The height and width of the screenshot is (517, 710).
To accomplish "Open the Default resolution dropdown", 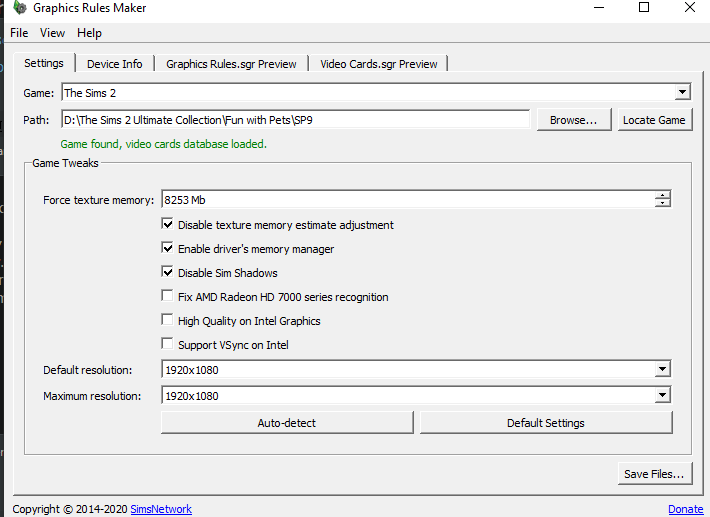I will click(x=662, y=370).
